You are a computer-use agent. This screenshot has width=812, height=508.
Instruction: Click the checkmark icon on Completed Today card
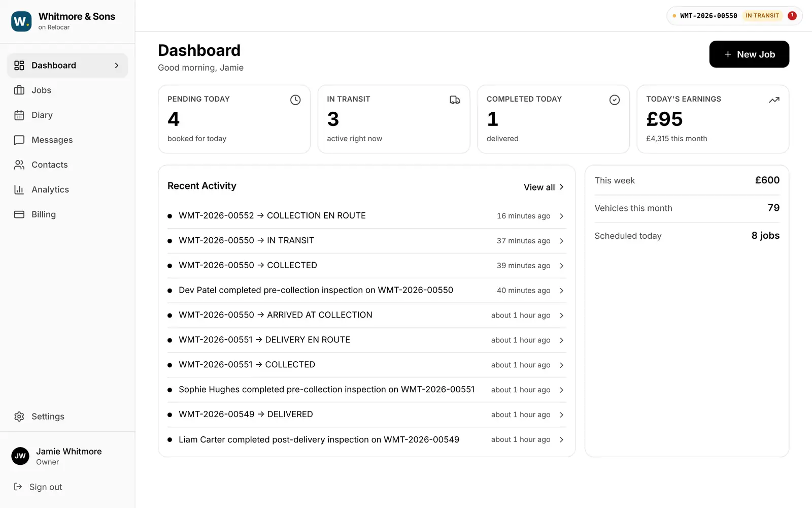pyautogui.click(x=615, y=100)
